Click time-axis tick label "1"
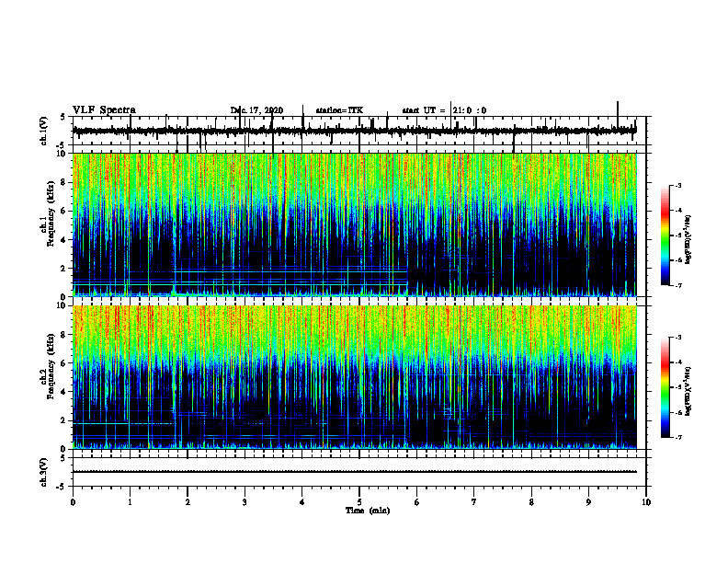Image resolution: width=728 pixels, height=563 pixels. point(130,502)
